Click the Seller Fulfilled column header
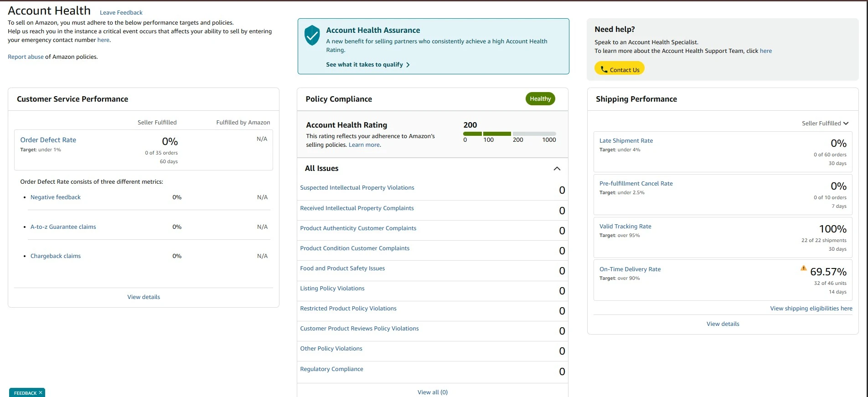 [157, 123]
